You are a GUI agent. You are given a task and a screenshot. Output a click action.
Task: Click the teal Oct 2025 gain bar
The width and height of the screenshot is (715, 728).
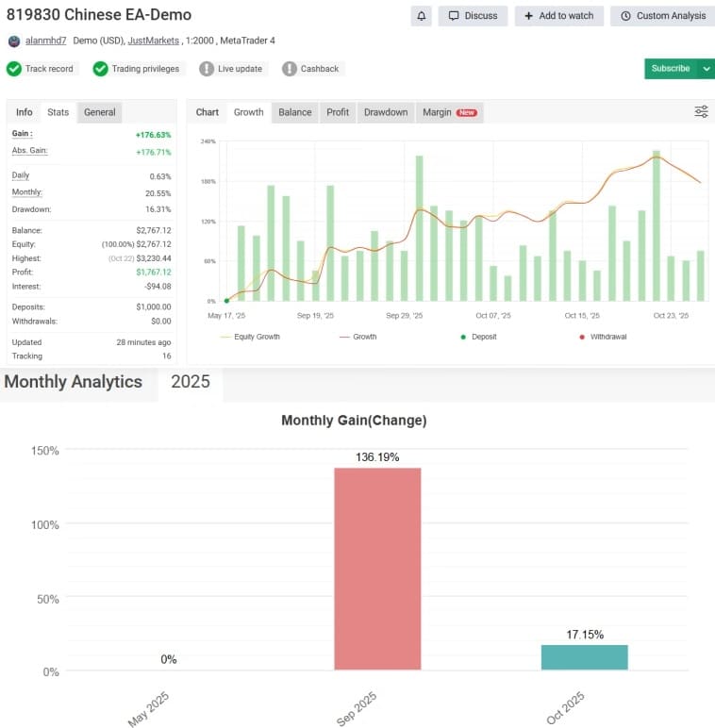coord(584,657)
